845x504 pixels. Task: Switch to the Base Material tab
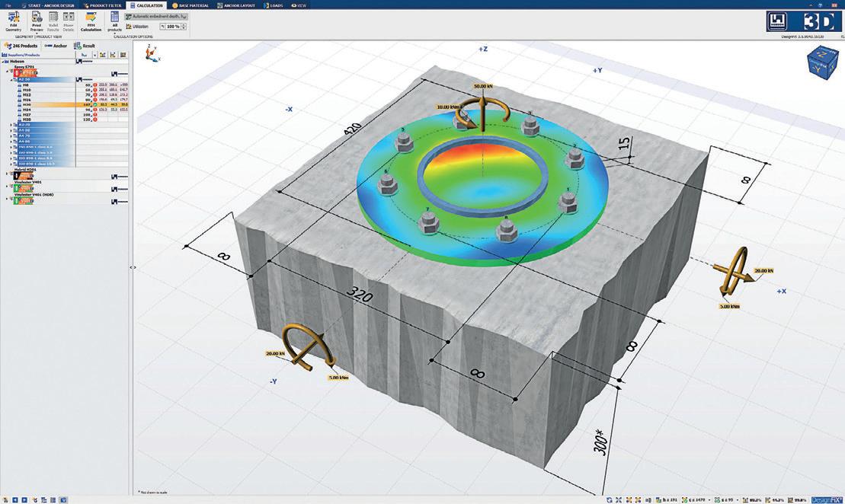pyautogui.click(x=190, y=5)
